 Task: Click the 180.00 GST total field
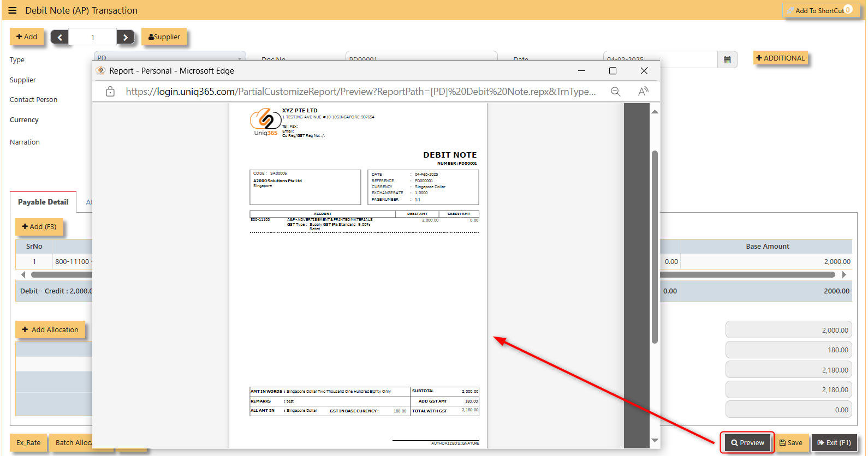click(788, 350)
